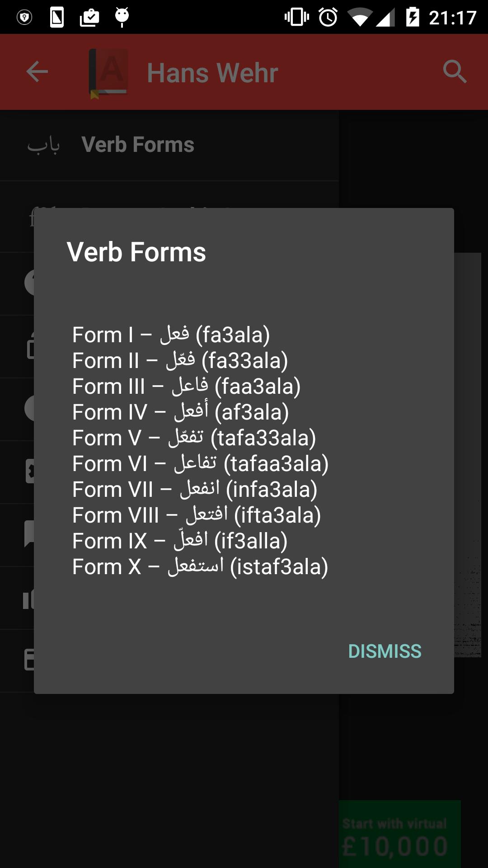Dismiss the Verb Forms dialog
488x868 pixels.
pos(385,651)
